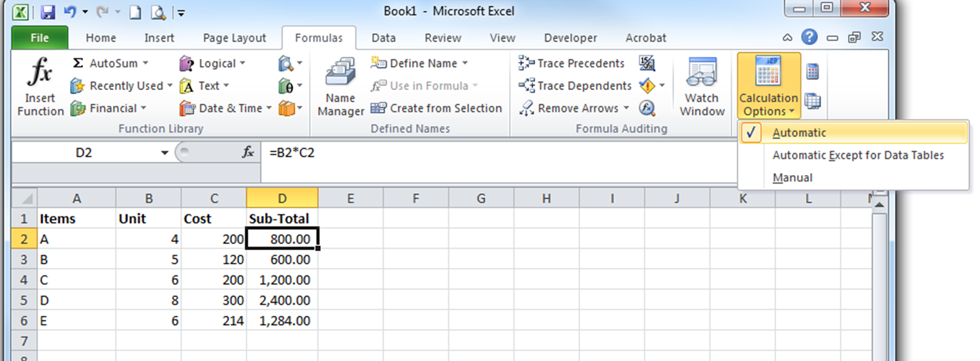Select Automatic Except for Data Tables
The height and width of the screenshot is (361, 980).
853,155
